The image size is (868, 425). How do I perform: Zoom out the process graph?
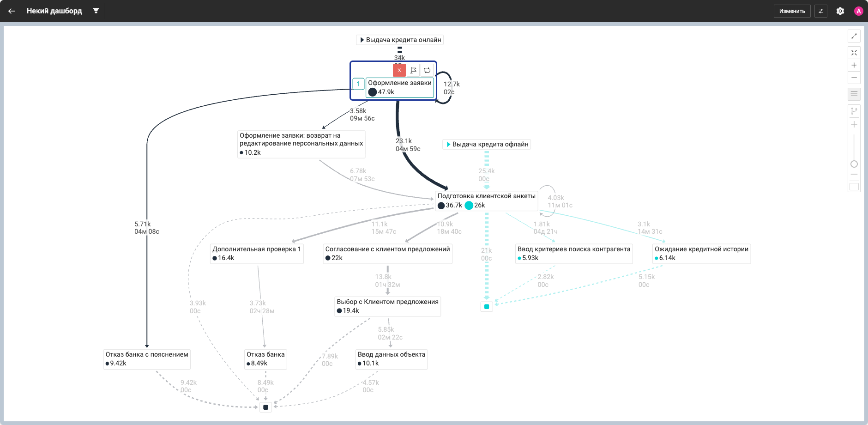[854, 78]
